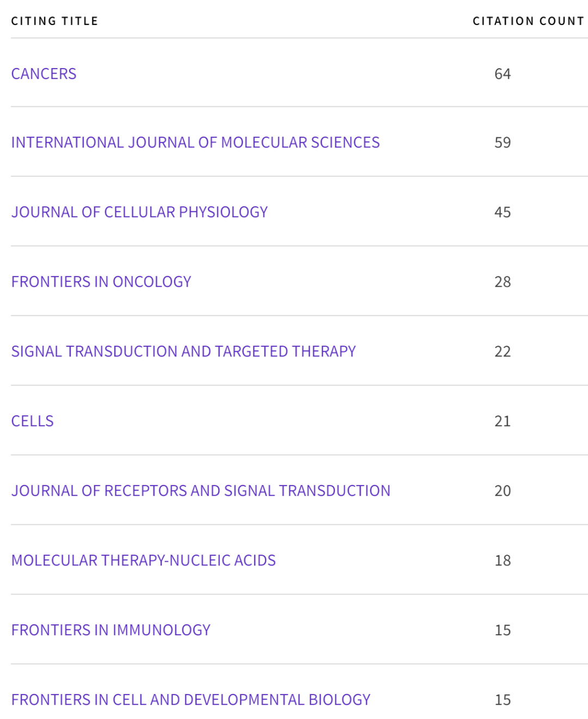Screen dimensions: 588x719
Task: Open the Frontiers in Oncology link
Action: click(x=101, y=281)
